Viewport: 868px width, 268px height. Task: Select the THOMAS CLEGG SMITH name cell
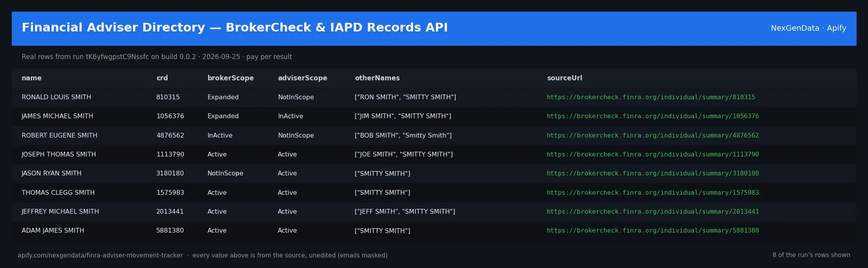coord(58,192)
